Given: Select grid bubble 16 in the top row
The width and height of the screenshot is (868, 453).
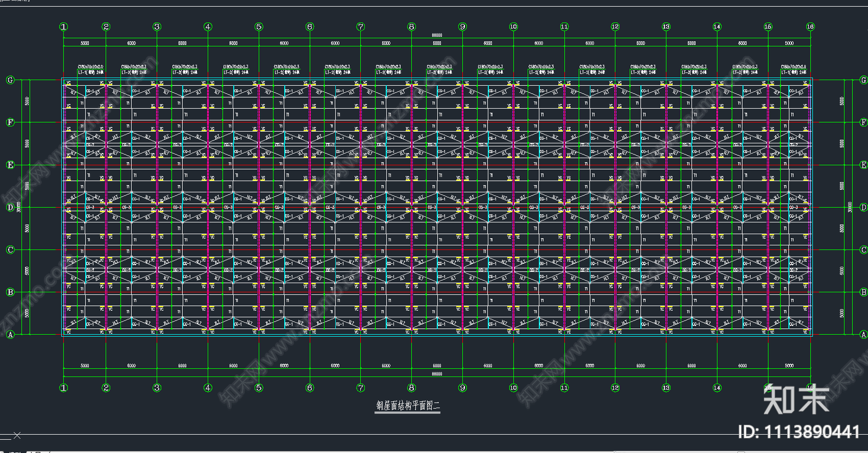Looking at the screenshot, I should click(810, 27).
